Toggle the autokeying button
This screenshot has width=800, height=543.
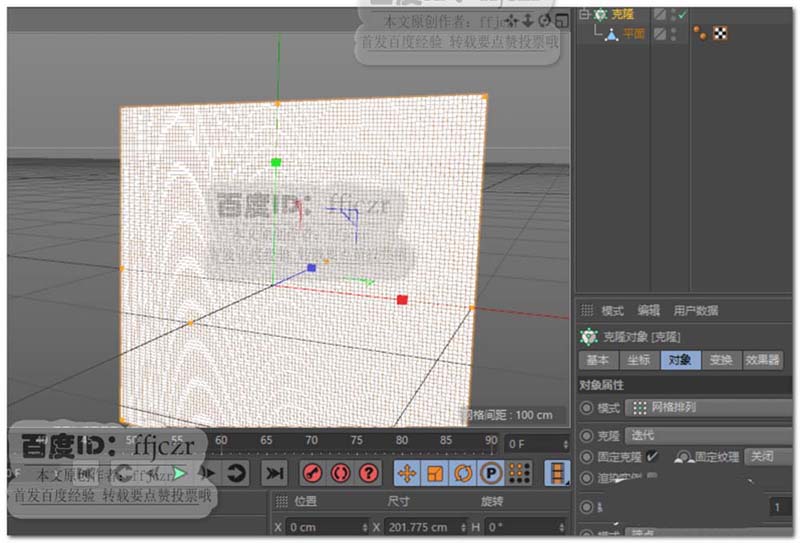coord(340,474)
